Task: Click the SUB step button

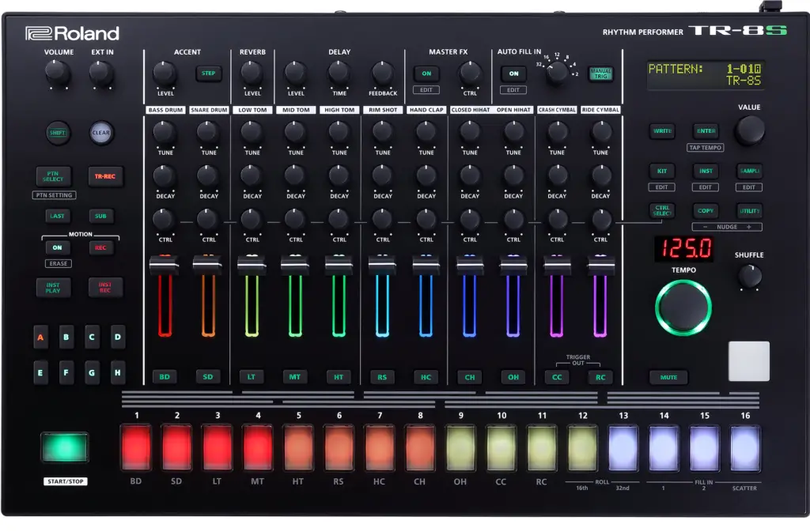Action: click(100, 216)
